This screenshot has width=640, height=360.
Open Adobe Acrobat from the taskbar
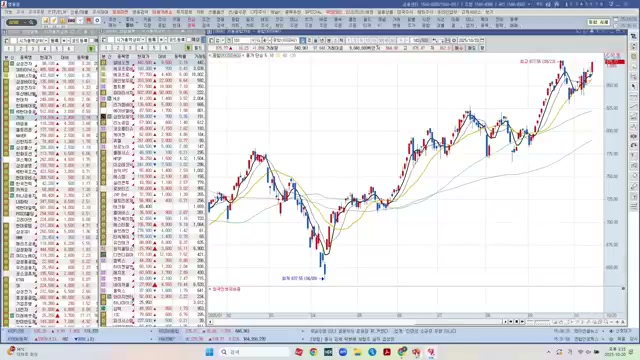[x=387, y=352]
